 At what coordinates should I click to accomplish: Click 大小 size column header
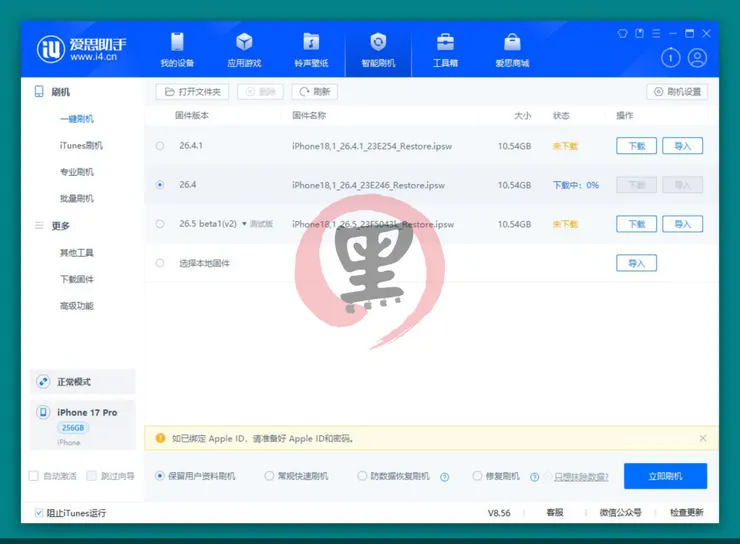pos(522,115)
